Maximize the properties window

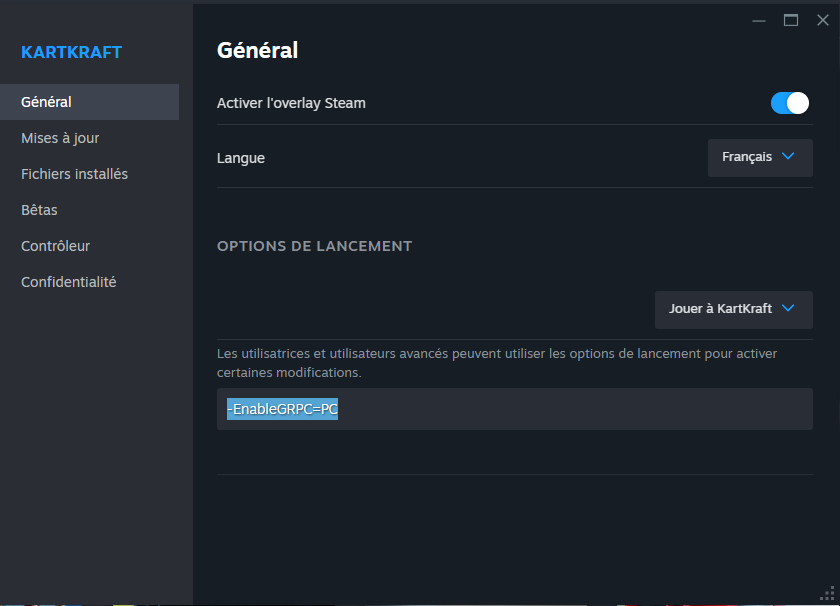[x=791, y=20]
